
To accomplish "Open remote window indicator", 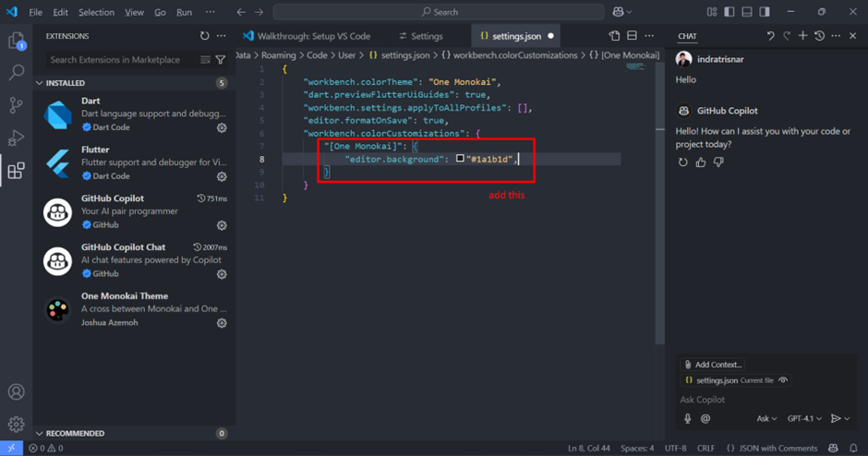I will [12, 449].
